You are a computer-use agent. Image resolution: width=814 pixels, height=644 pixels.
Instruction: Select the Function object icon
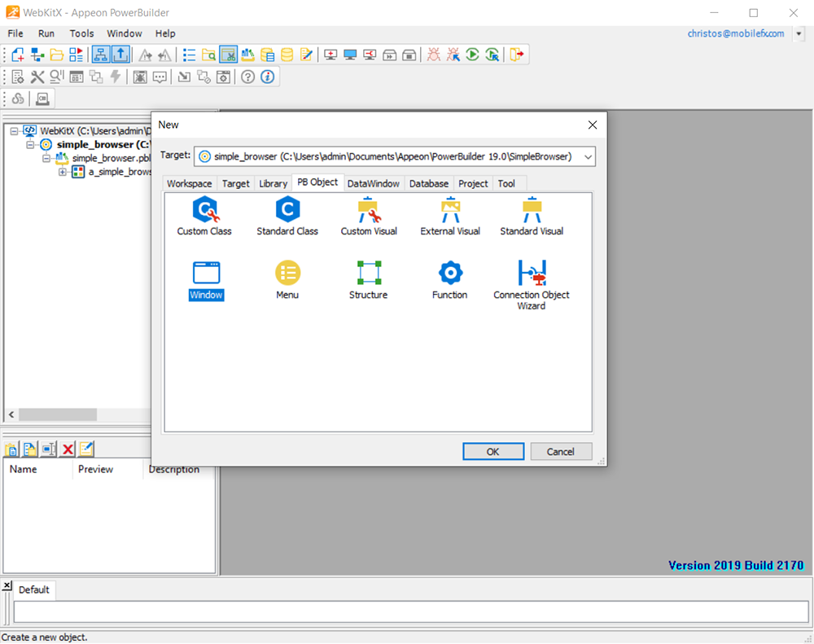[449, 272]
